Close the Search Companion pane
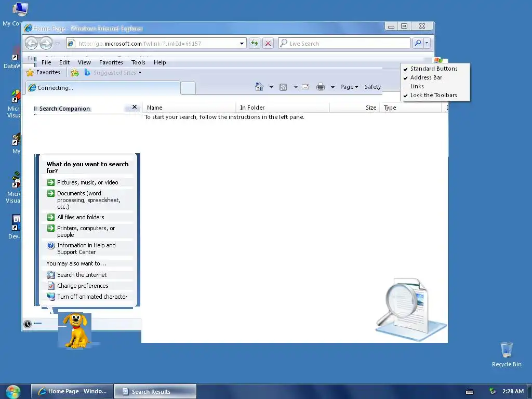The height and width of the screenshot is (399, 532). (x=135, y=107)
